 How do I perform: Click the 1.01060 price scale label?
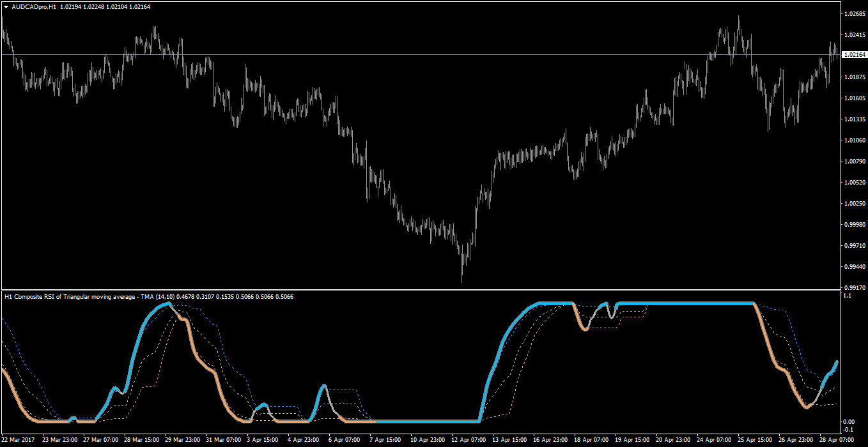pyautogui.click(x=854, y=140)
